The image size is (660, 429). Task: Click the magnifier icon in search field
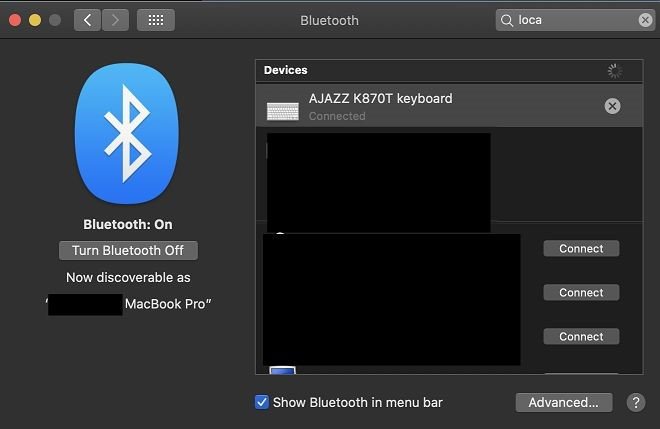click(x=507, y=20)
